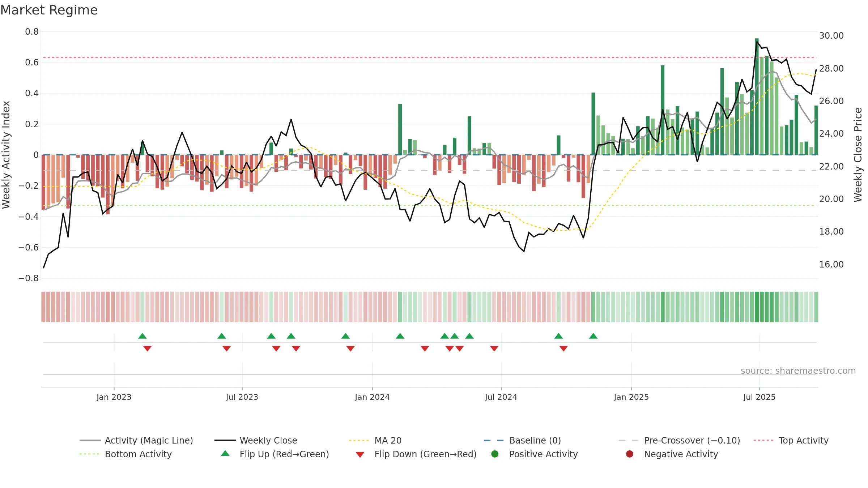This screenshot has height=488, width=868.
Task: Click the Jan 2025 x-axis label
Action: click(631, 397)
